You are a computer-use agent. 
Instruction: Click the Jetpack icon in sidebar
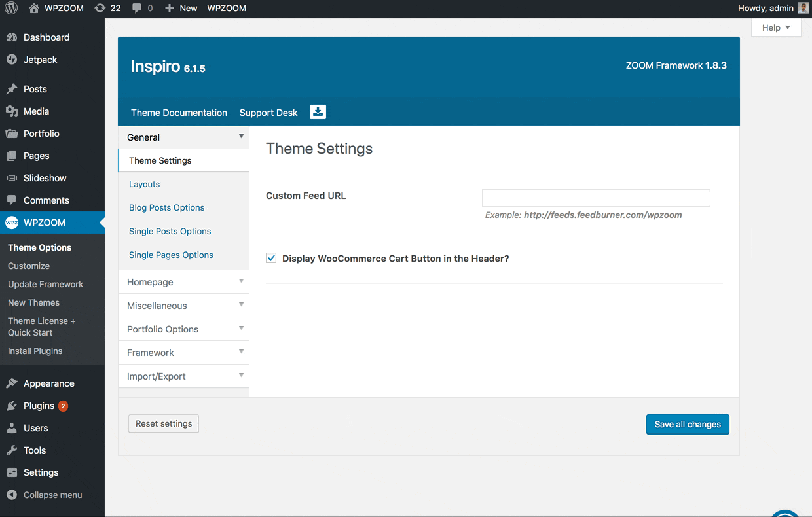pyautogui.click(x=12, y=60)
